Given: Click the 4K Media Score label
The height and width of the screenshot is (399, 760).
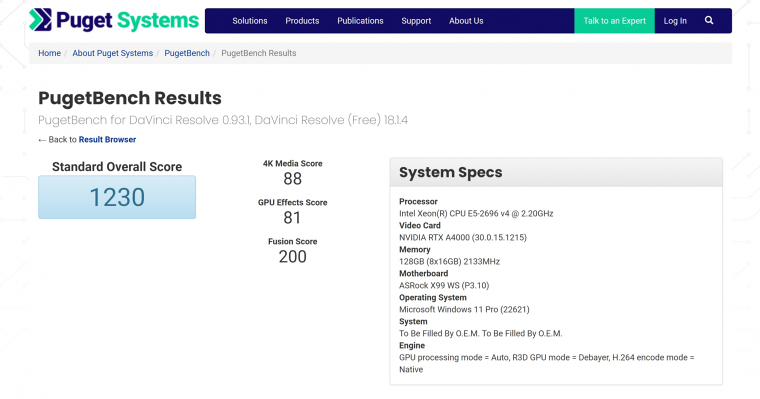Looking at the screenshot, I should (x=292, y=164).
